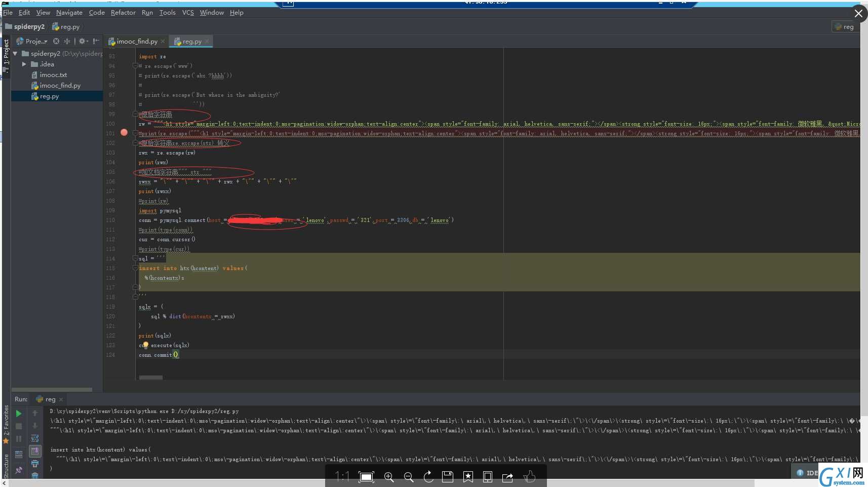Hide the Project panel with hide icon
Viewport: 868px width, 487px height.
click(96, 41)
